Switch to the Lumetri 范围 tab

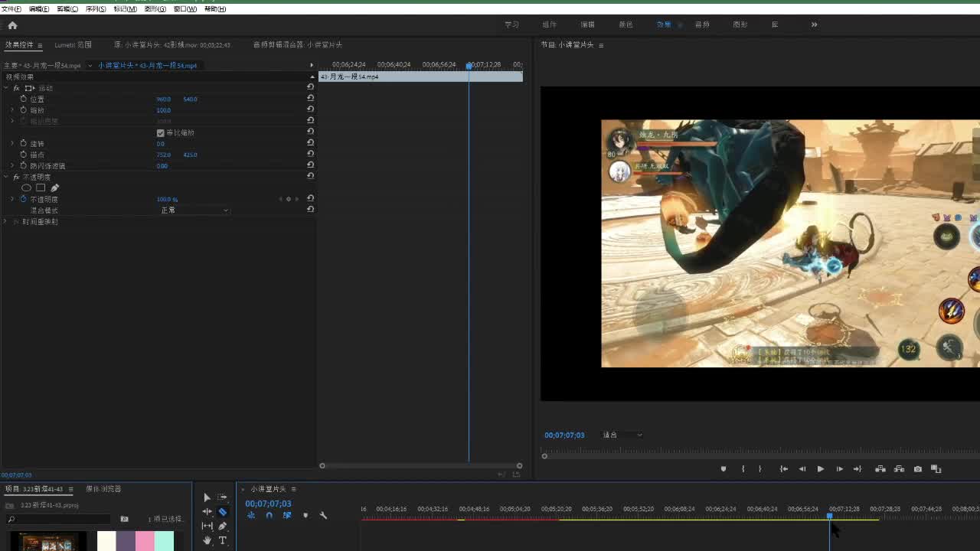[73, 45]
